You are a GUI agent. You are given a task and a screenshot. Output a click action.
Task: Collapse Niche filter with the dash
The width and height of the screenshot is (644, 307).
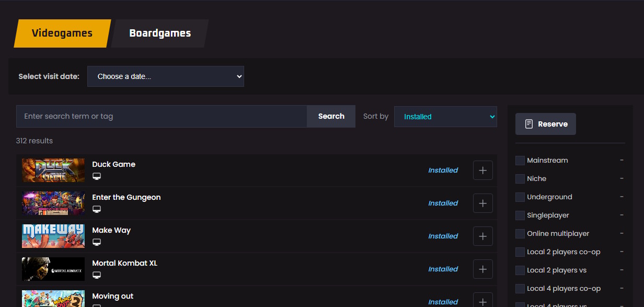[x=622, y=179]
